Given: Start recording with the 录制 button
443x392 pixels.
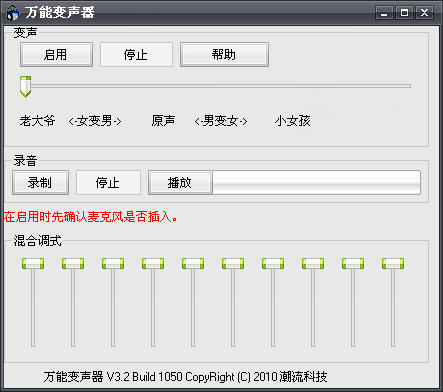Looking at the screenshot, I should 40,182.
